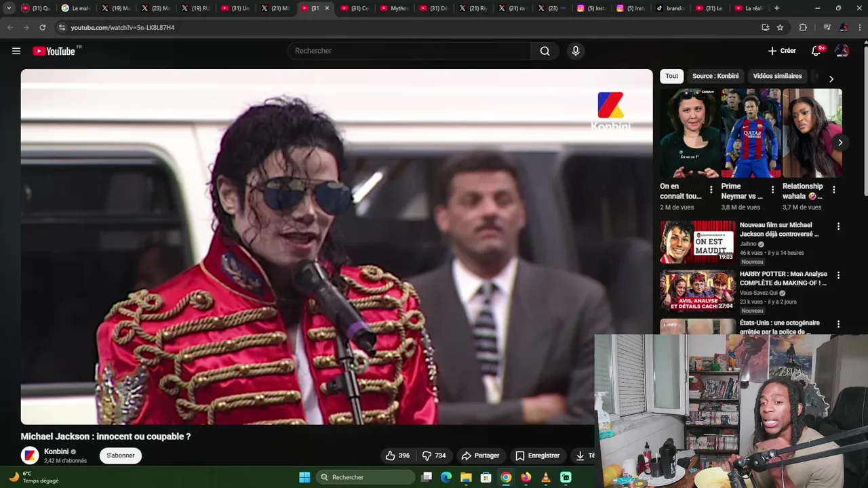Open more options for HARRY POTTER video

(x=838, y=275)
